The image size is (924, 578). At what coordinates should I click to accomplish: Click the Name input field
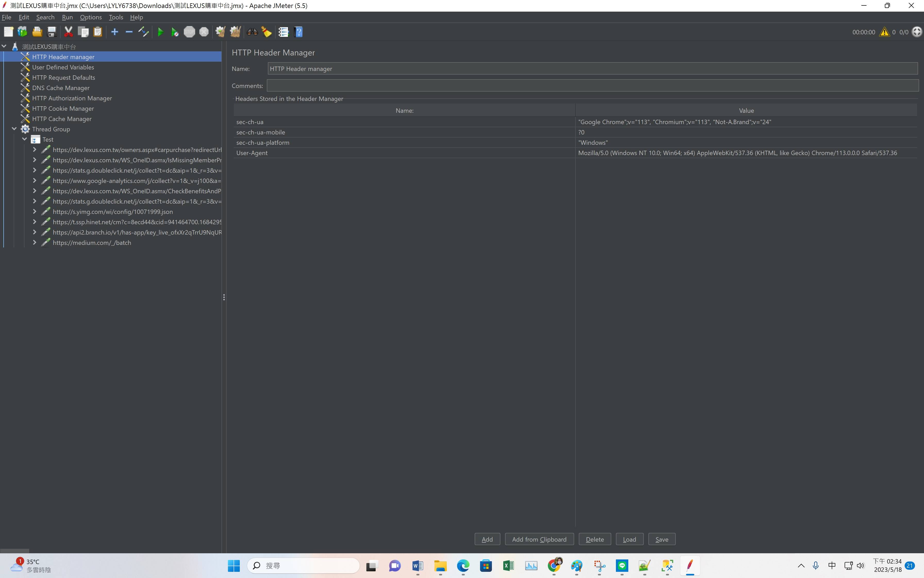(x=592, y=68)
